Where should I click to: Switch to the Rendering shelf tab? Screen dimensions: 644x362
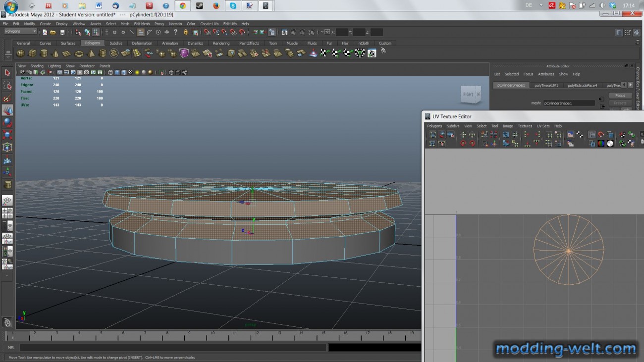221,43
